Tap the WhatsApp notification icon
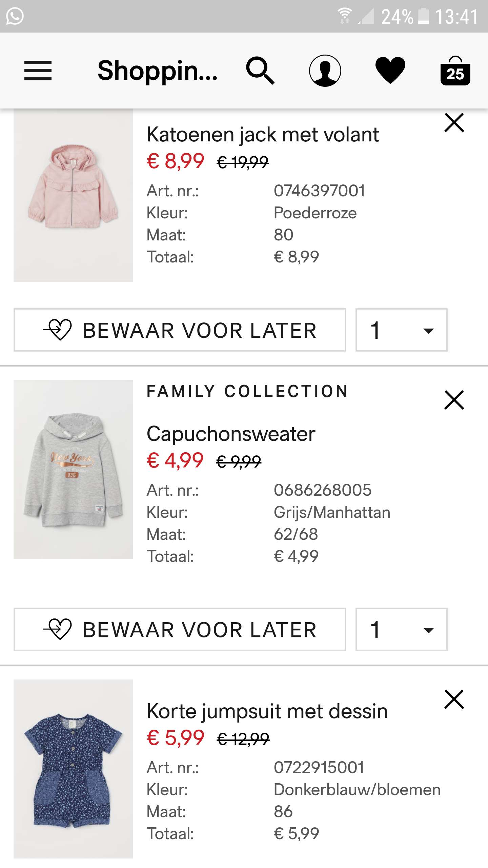 15,16
